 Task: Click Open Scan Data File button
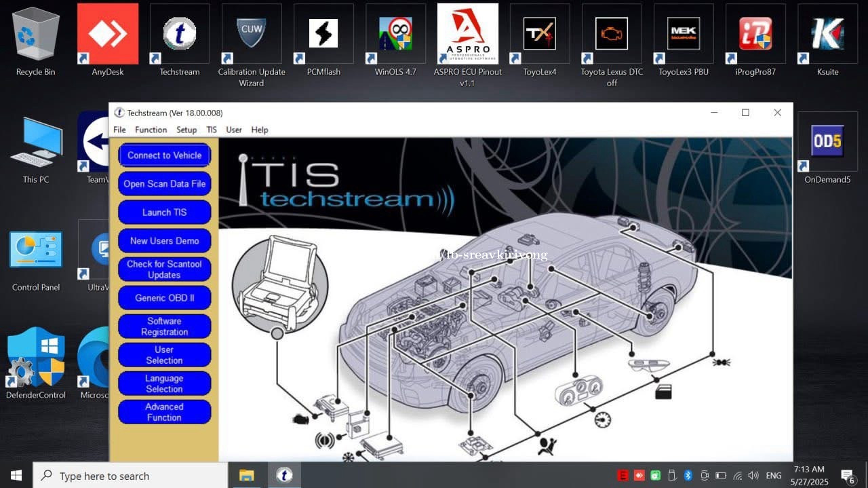pyautogui.click(x=165, y=184)
